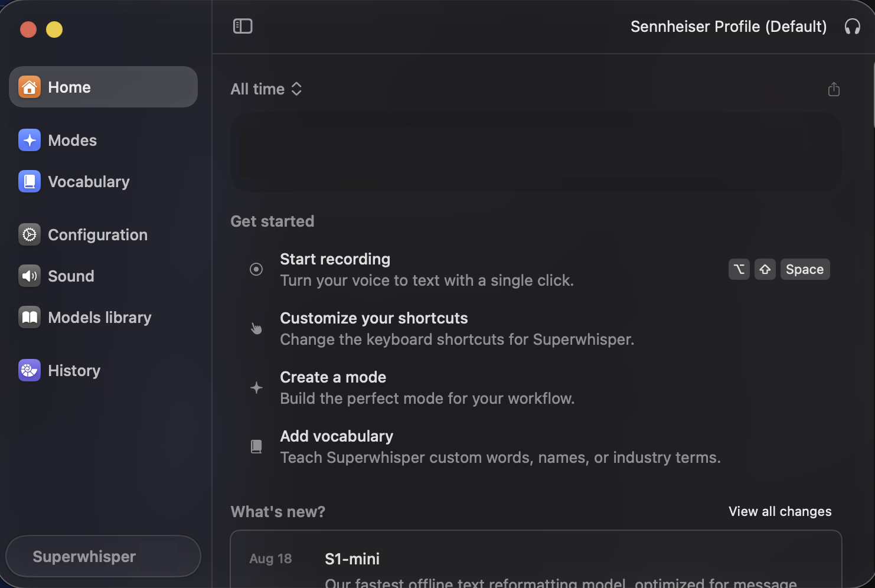This screenshot has height=588, width=875.
Task: Click the Configuration gear icon
Action: (x=30, y=234)
